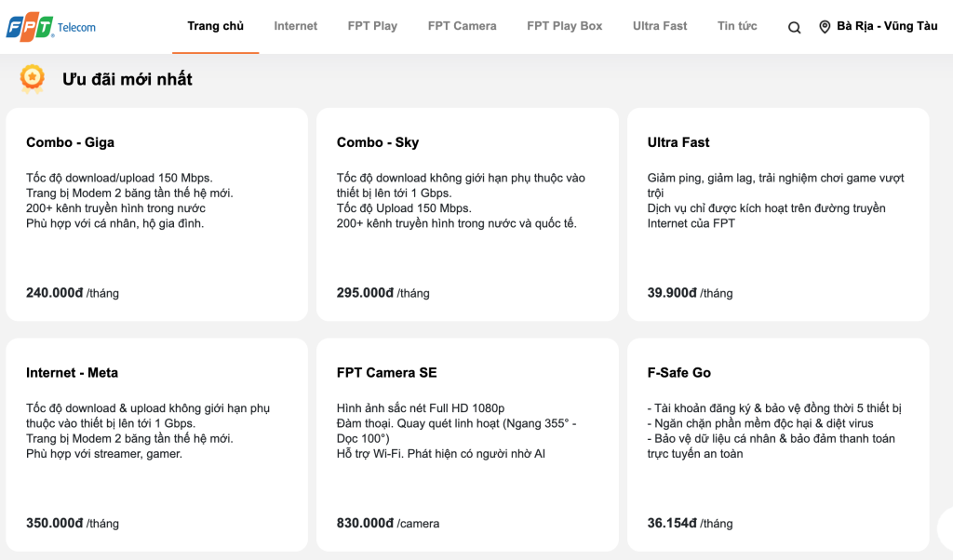Click the 39.900đ /tháng price
Screen dimensions: 953x560
pos(690,293)
